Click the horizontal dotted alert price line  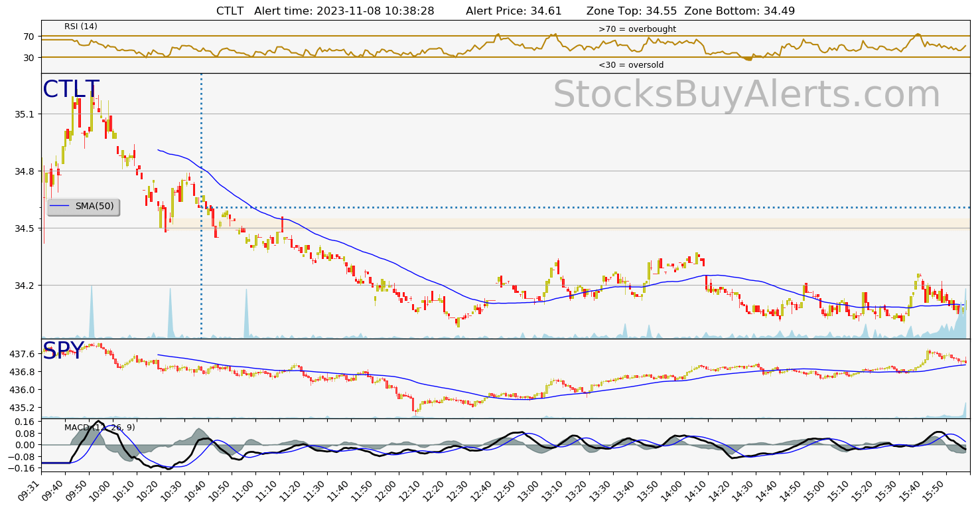tap(585, 207)
